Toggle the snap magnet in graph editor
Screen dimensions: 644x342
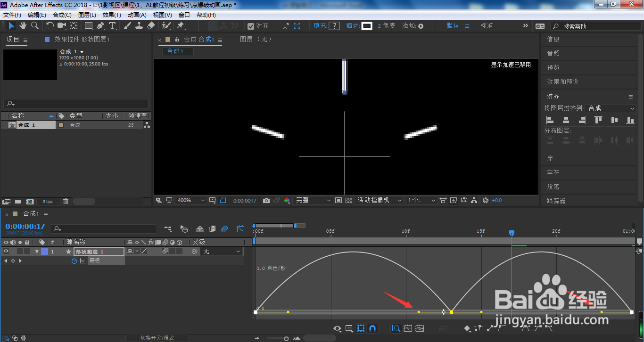click(x=372, y=328)
